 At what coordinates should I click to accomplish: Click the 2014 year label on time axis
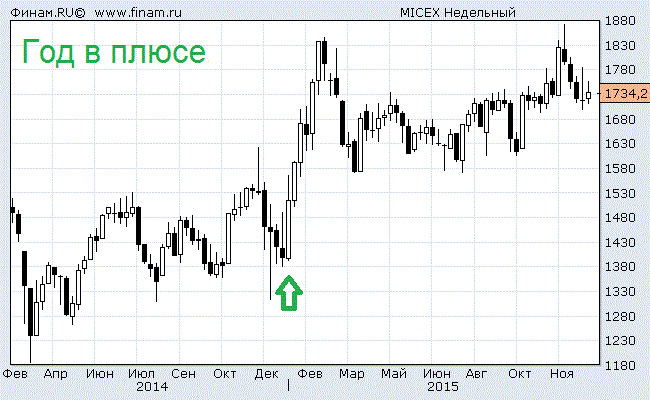(152, 385)
